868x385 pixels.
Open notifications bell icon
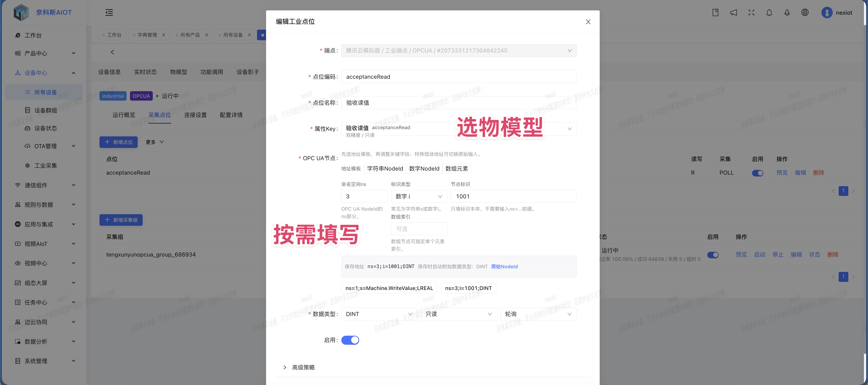769,12
